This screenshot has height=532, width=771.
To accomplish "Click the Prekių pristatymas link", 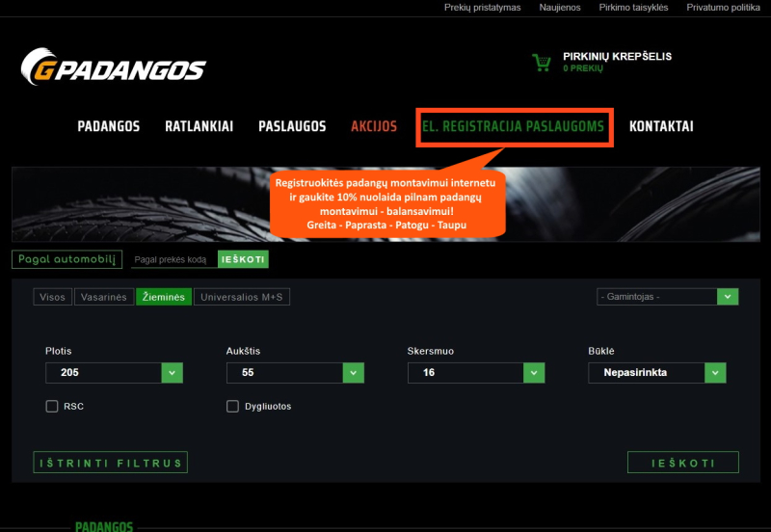I will 483,8.
